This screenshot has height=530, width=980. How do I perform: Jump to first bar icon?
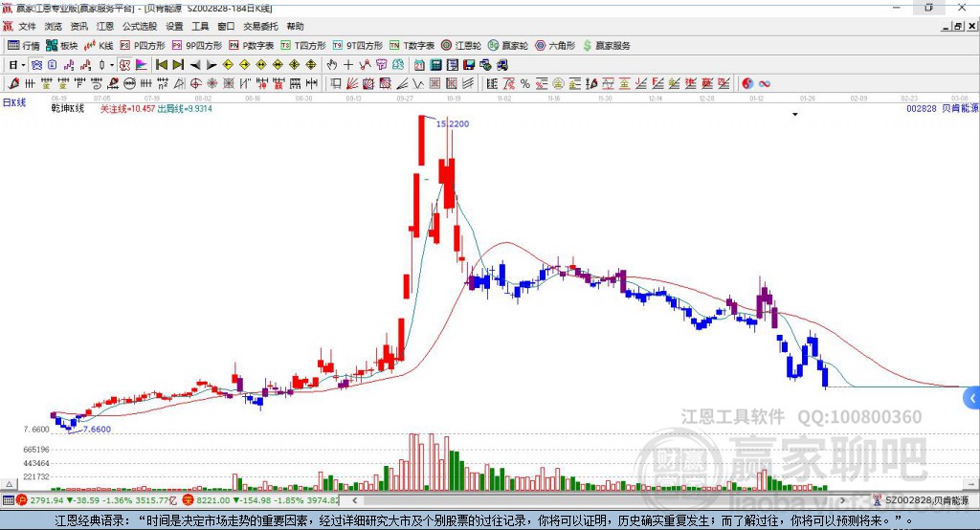[x=161, y=65]
